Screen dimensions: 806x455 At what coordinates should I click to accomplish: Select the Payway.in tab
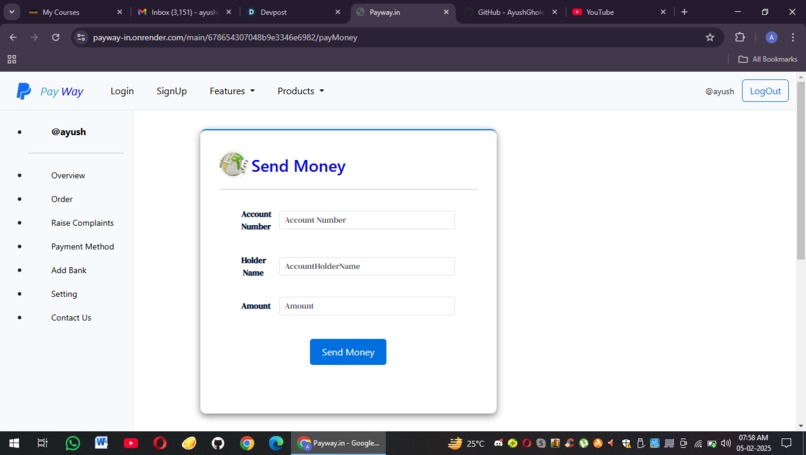[402, 12]
